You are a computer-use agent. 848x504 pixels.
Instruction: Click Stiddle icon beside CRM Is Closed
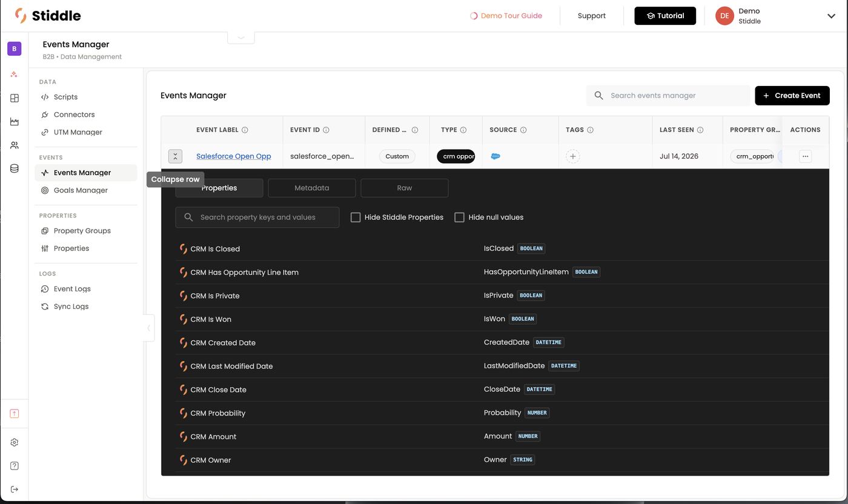(183, 249)
